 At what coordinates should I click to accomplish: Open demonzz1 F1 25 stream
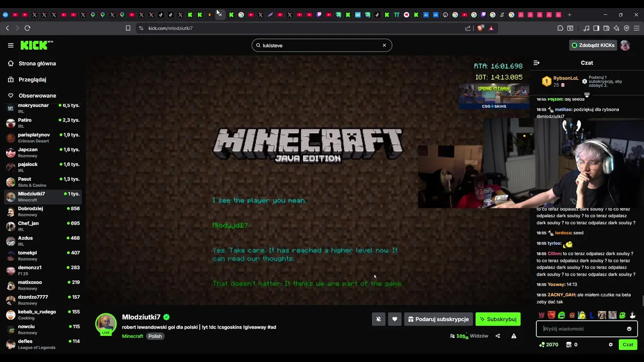click(43, 270)
